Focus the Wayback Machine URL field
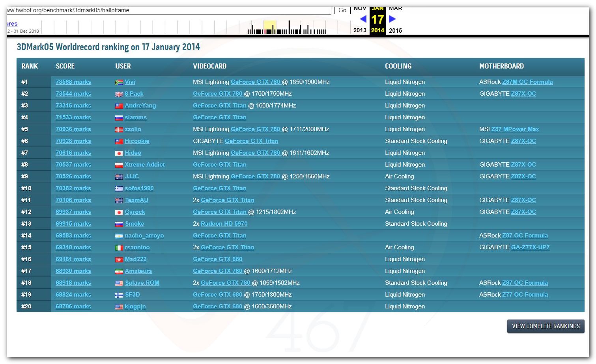This screenshot has width=596, height=364. (x=169, y=10)
